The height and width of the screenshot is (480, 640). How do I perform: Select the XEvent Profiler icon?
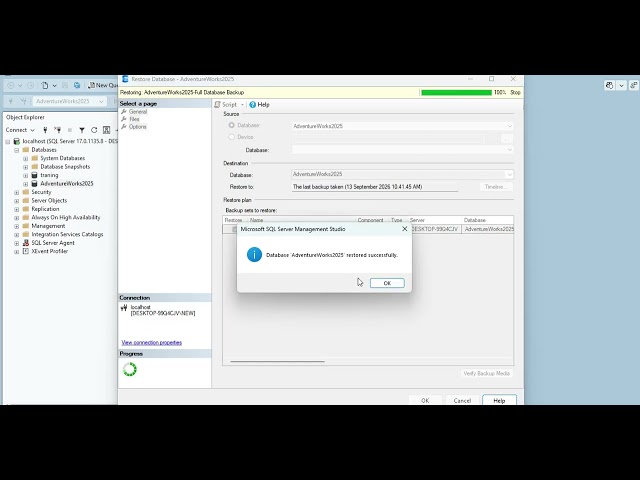[26, 251]
